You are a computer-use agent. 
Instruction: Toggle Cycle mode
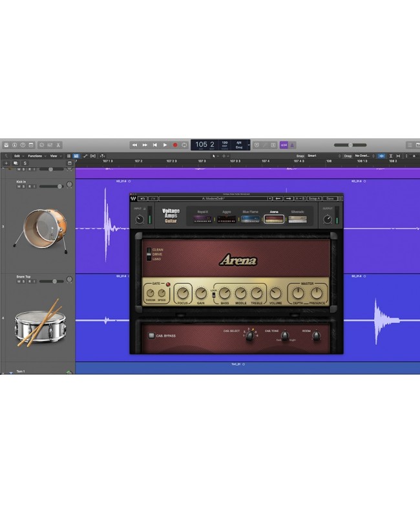click(x=185, y=145)
